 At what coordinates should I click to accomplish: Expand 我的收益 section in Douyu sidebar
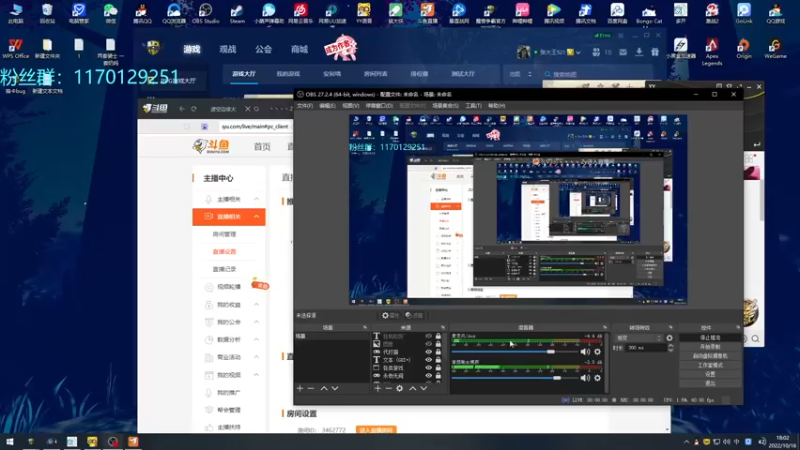(257, 305)
